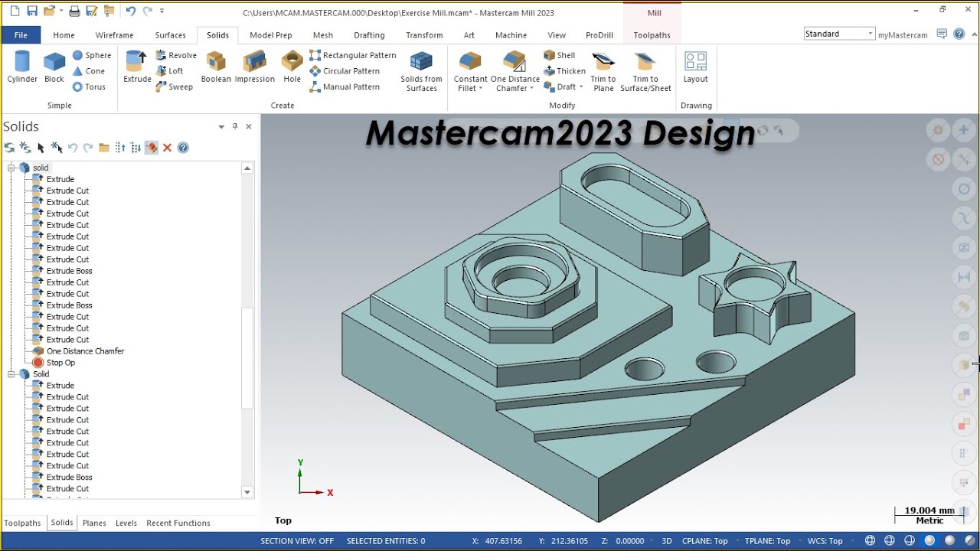Toggle the Stop Op marker

pos(54,363)
